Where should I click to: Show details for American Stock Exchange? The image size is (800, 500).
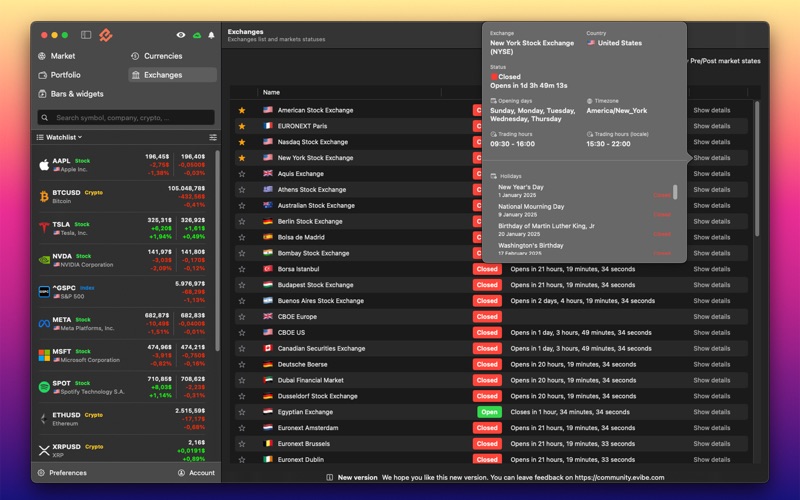[x=712, y=110]
